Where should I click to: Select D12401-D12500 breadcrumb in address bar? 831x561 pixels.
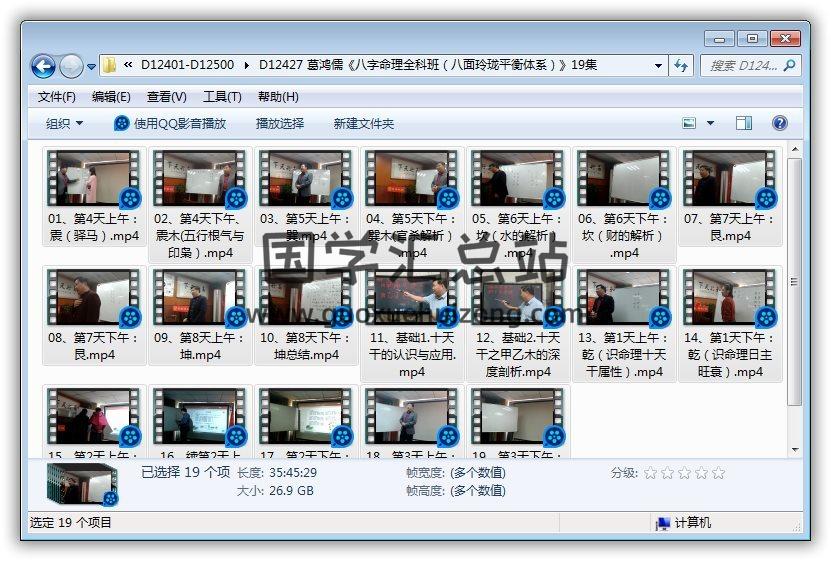coord(187,65)
